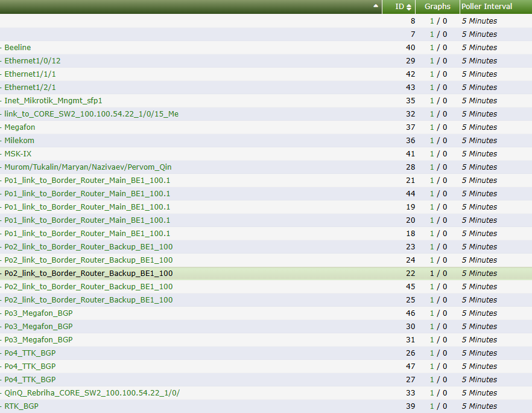Click the Poller Interval cell of the MSK-IX row
Image resolution: width=532 pixels, height=413 pixels.
(480, 154)
